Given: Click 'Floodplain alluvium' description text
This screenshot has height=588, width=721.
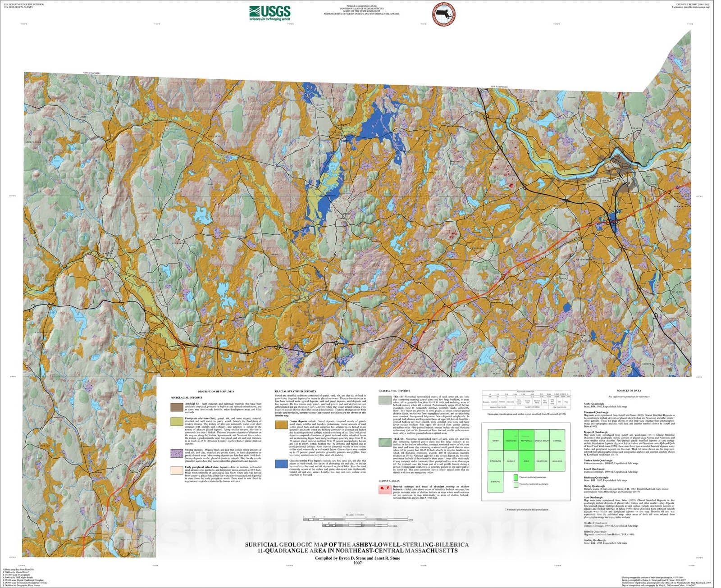Looking at the screenshot, I should point(223,431).
